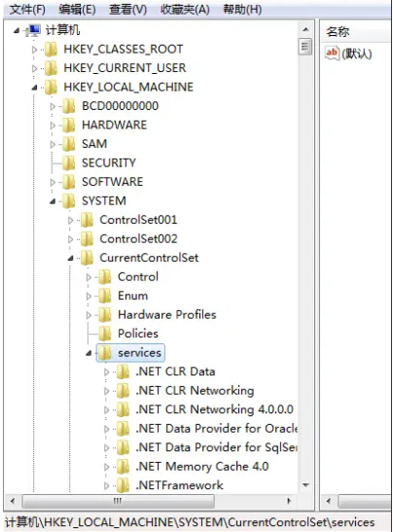The image size is (393, 532).
Task: Click the BCD00000000 folder icon
Action: point(69,106)
